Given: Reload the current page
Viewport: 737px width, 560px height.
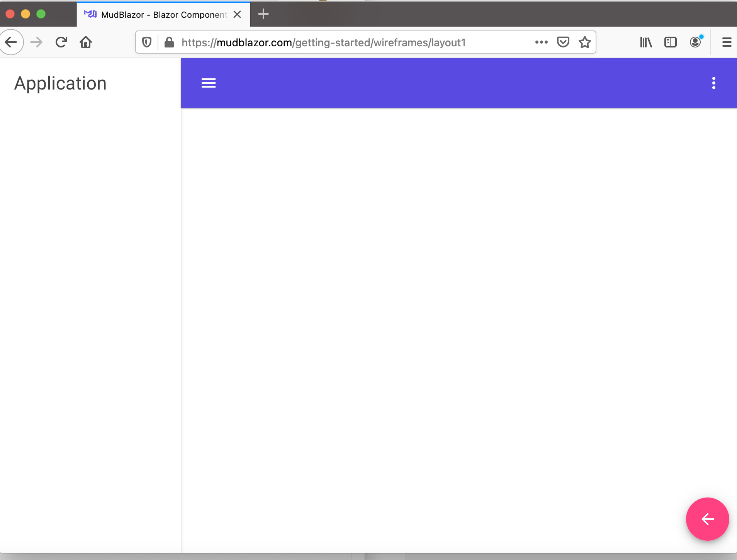Looking at the screenshot, I should coord(61,42).
